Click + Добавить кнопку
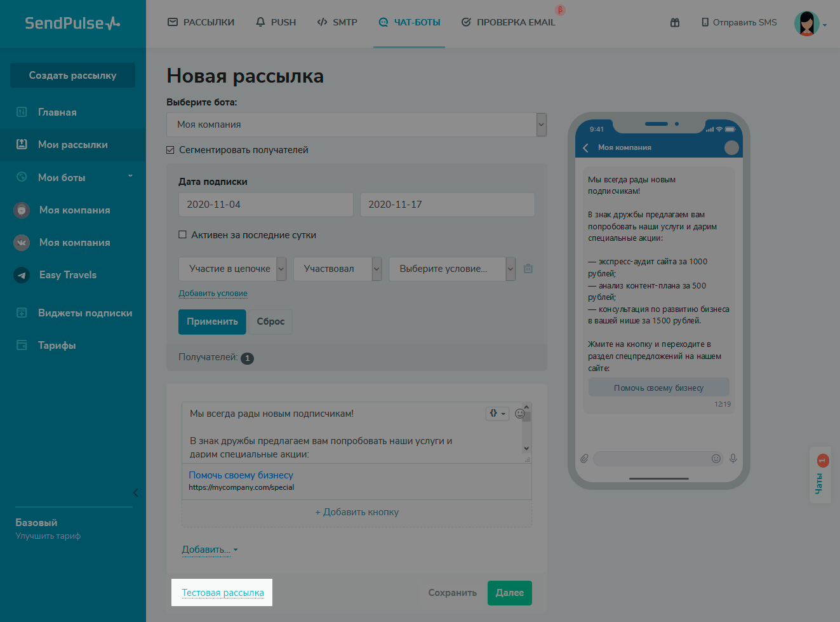The width and height of the screenshot is (840, 622). 357,512
